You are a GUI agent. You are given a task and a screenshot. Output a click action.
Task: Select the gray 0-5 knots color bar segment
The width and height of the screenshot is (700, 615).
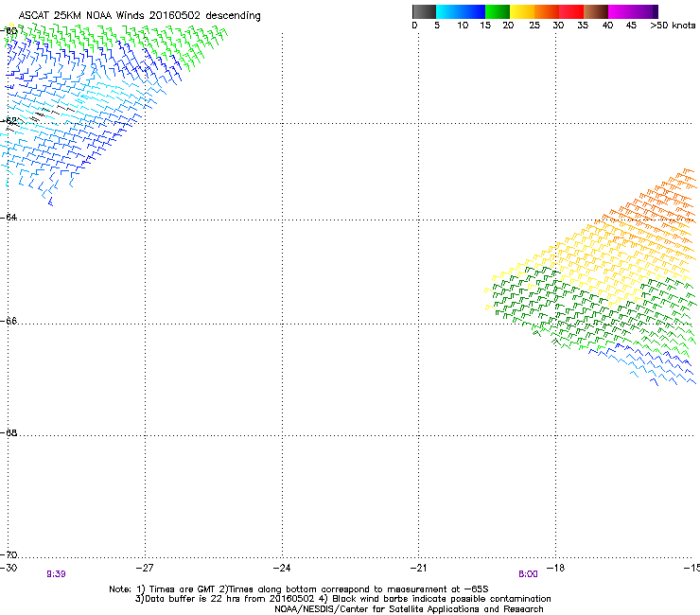[424, 11]
